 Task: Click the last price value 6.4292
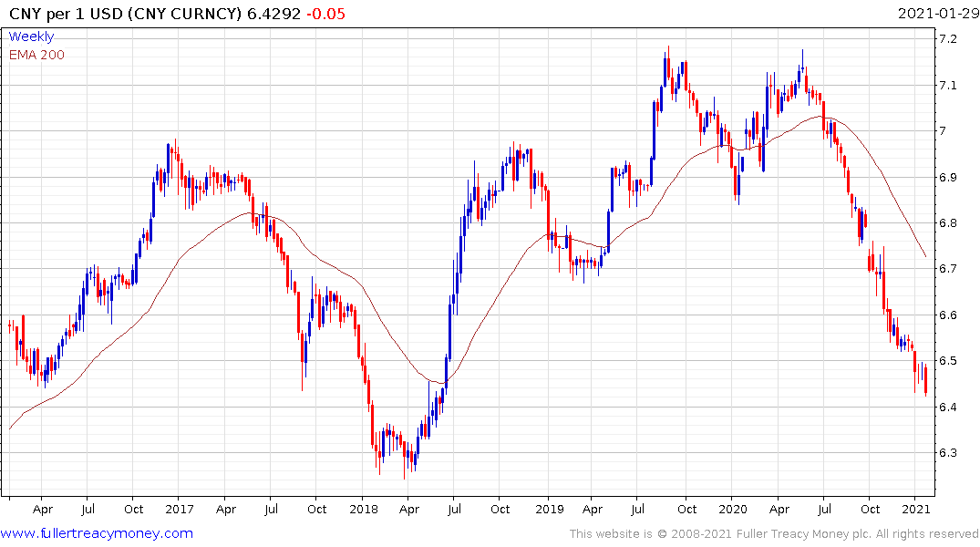273,14
